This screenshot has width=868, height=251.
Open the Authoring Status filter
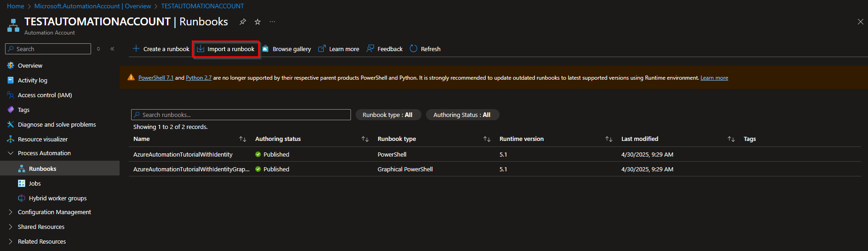462,115
